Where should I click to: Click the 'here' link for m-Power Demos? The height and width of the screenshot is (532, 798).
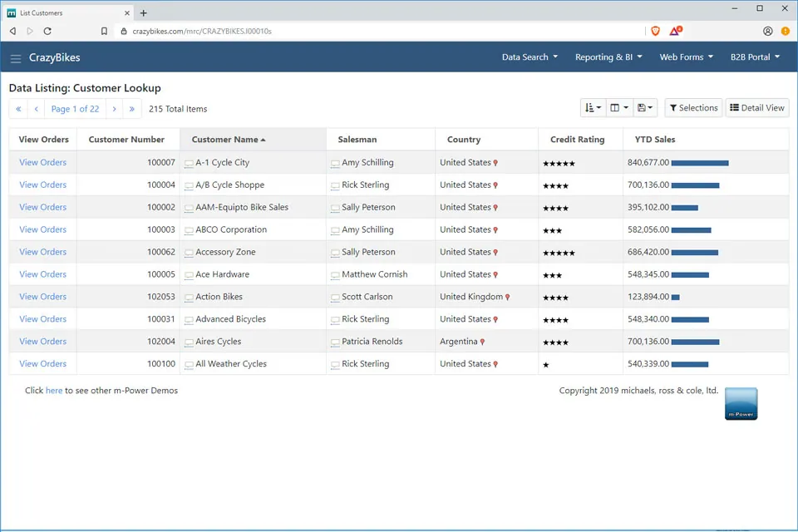[54, 391]
